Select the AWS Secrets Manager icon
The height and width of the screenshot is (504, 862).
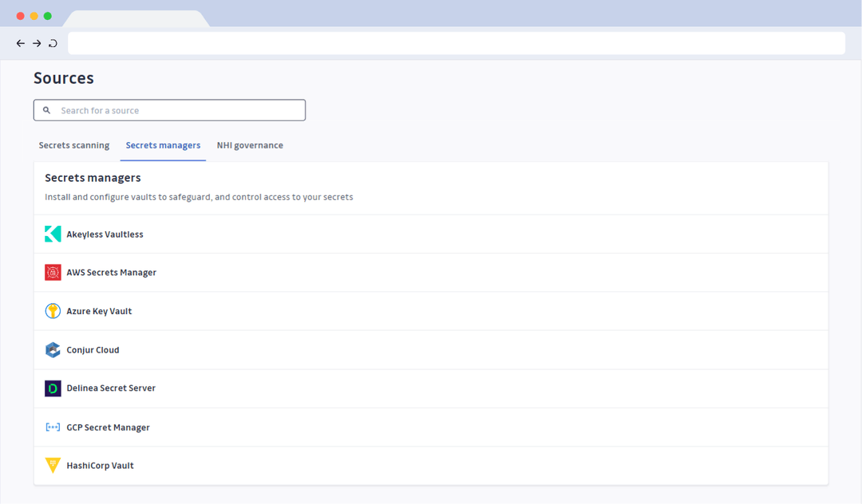point(52,272)
